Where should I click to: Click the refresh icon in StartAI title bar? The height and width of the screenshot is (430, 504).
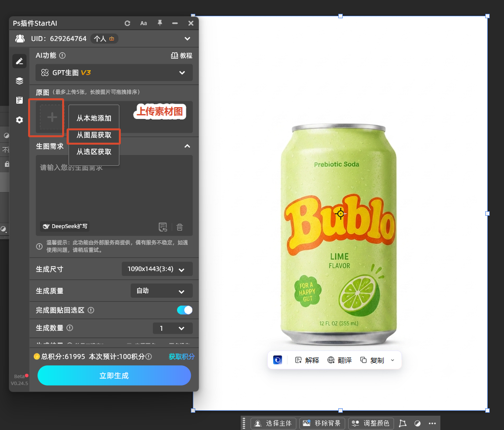(x=127, y=23)
